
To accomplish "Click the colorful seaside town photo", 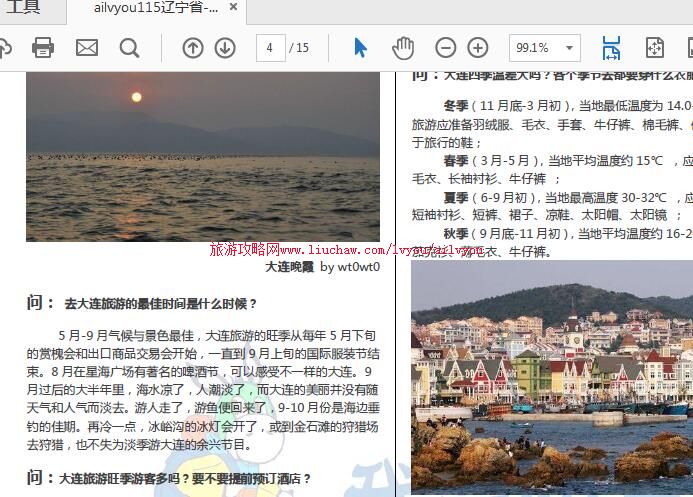I will click(551, 375).
